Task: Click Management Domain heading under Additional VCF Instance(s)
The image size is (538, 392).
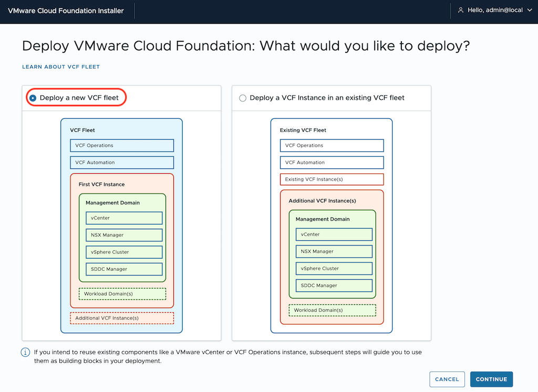Action: pos(323,219)
